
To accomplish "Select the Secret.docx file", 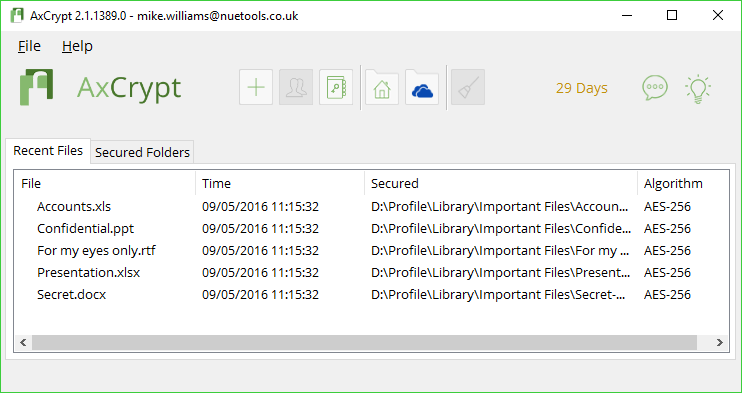I will (71, 295).
